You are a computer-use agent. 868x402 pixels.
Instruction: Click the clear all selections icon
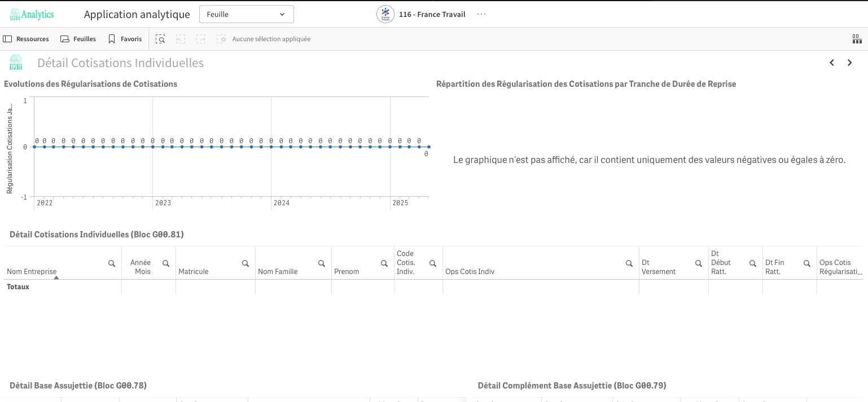click(222, 39)
